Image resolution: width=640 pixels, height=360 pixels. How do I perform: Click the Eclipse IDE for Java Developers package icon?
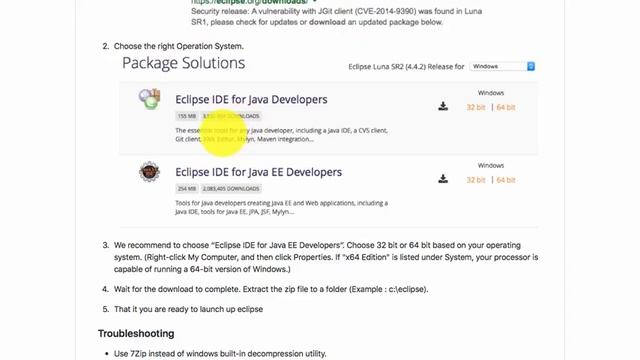click(149, 99)
